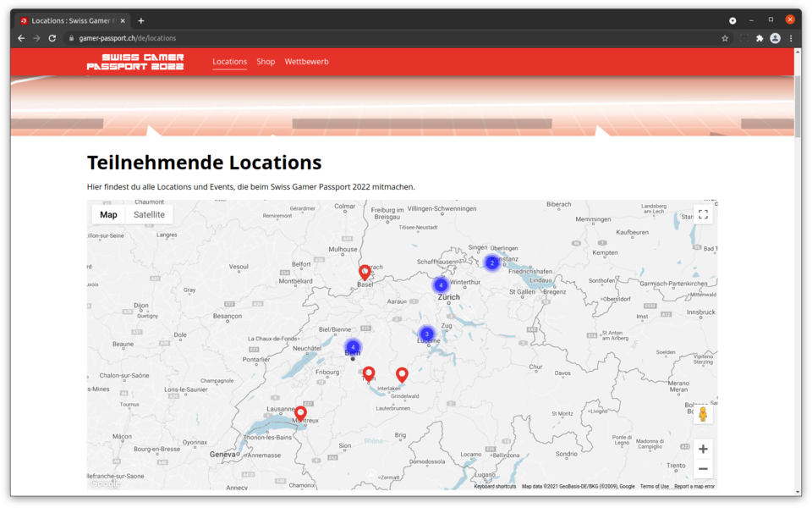Click the red pin near Interlaken
The image size is (812, 508).
pos(402,375)
